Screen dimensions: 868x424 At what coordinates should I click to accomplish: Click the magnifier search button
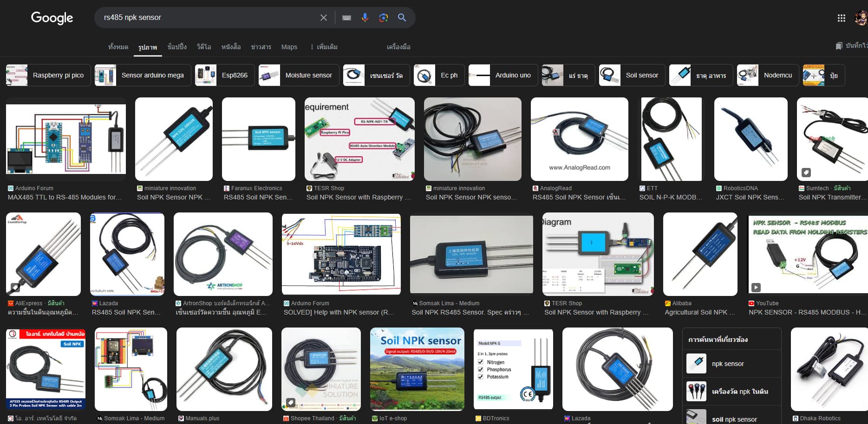pyautogui.click(x=402, y=18)
